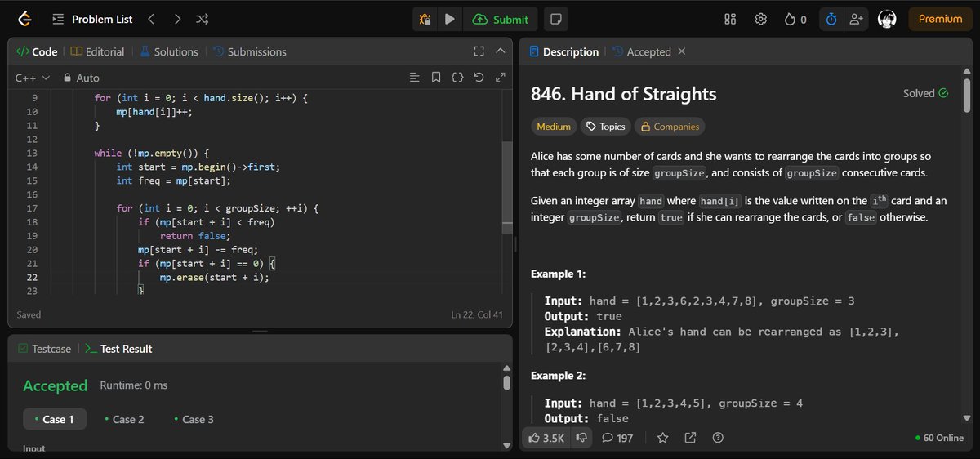Go to the previous problem arrow
980x459 pixels.
150,19
